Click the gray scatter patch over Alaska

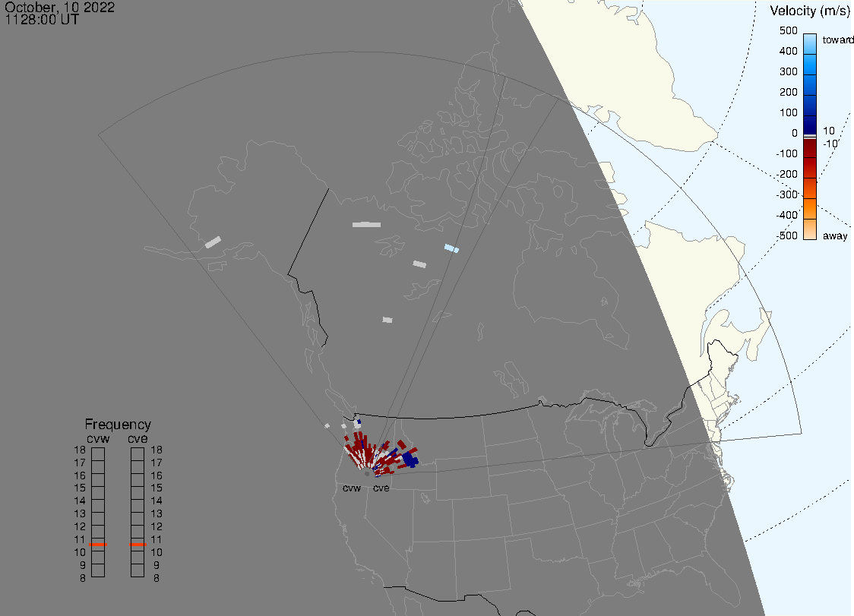tap(213, 242)
